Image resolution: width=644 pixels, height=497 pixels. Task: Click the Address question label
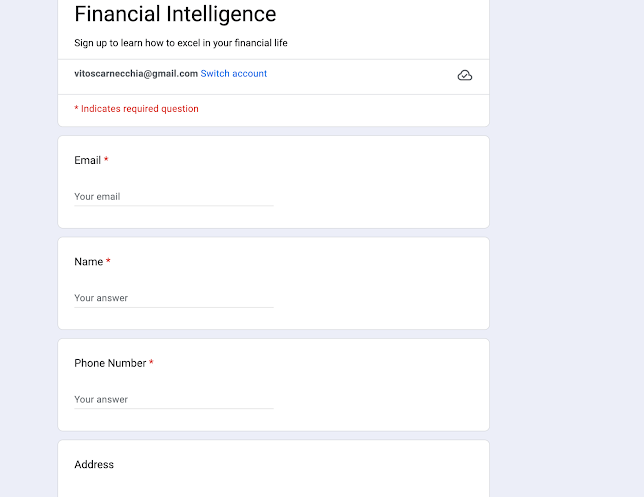click(x=94, y=465)
